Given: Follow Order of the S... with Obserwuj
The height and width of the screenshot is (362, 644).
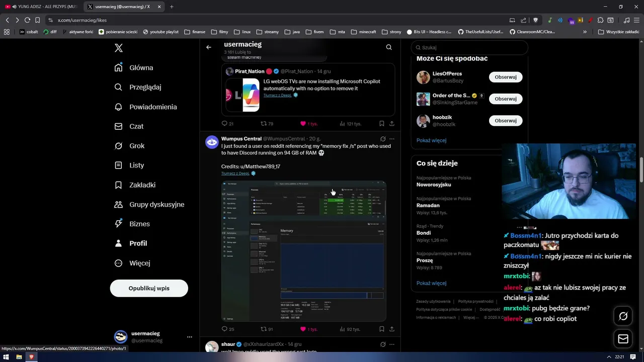Looking at the screenshot, I should [x=506, y=99].
